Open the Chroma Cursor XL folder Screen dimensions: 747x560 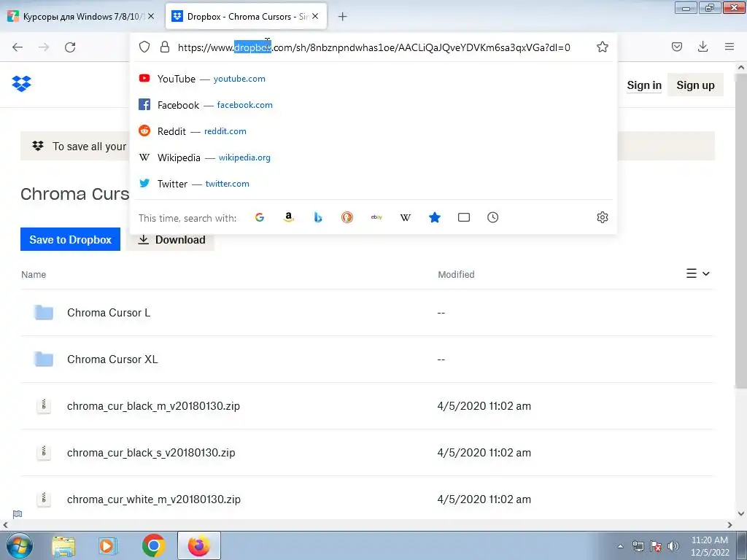pyautogui.click(x=112, y=359)
